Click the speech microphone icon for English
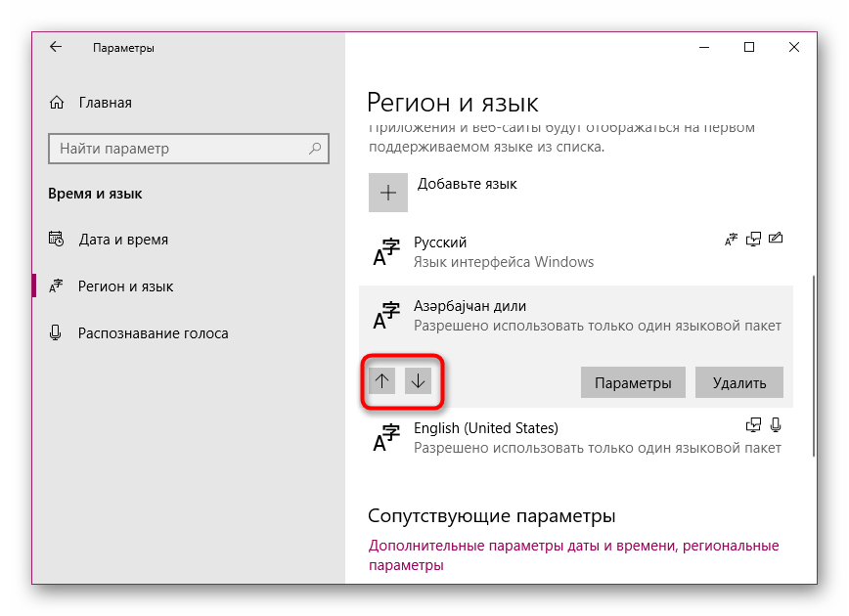849x616 pixels. 776,425
